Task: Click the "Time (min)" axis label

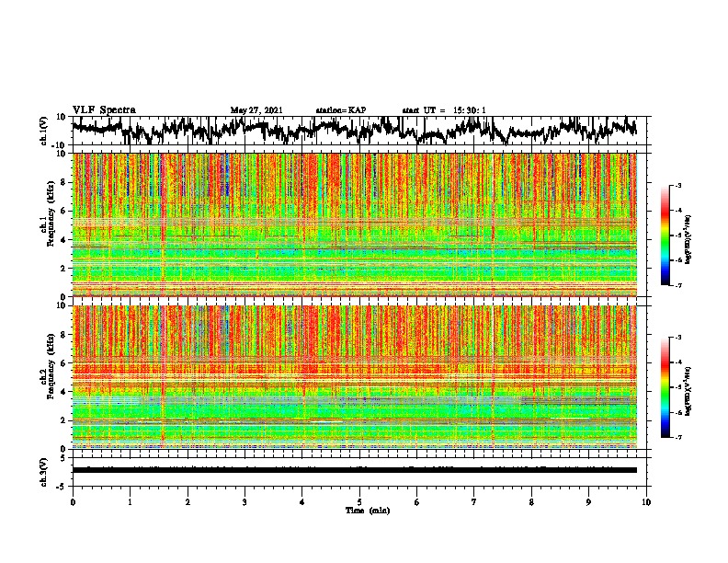Action: click(x=368, y=511)
